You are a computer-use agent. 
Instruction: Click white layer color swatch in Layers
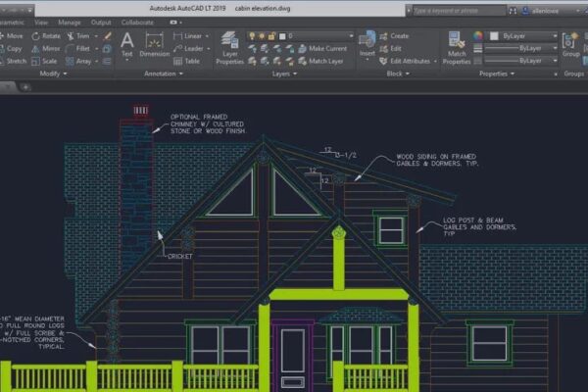[282, 36]
